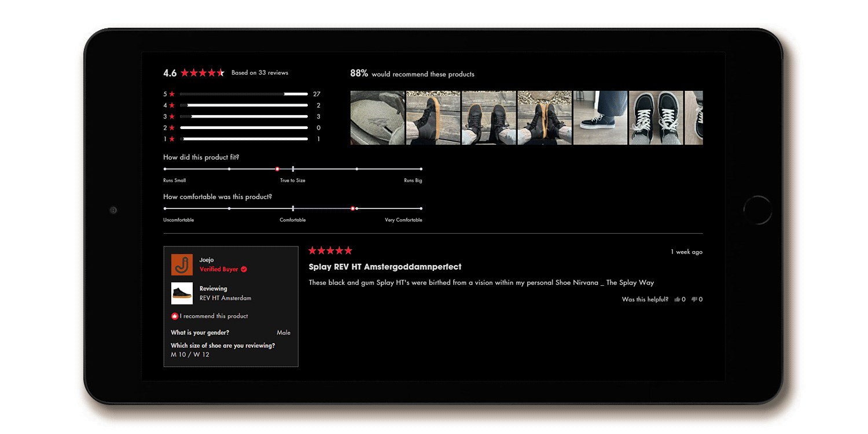Click review title Splay REV HT Amstergoddamnperfect

pyautogui.click(x=385, y=267)
